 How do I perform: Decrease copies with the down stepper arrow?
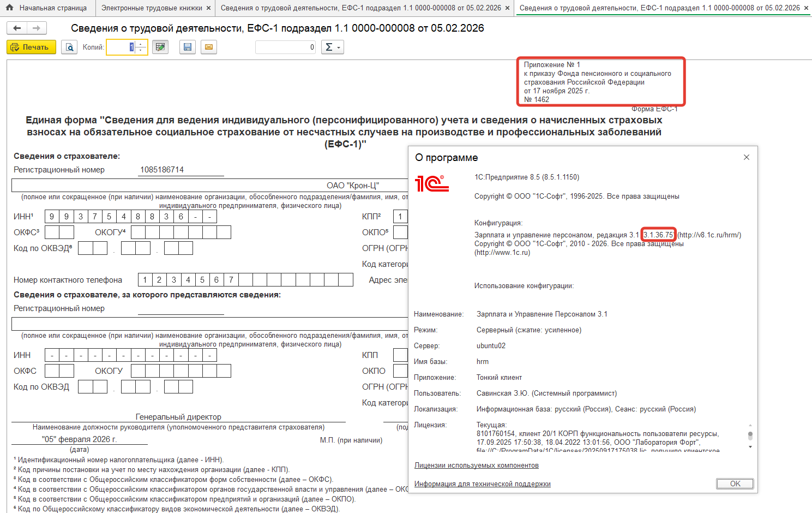click(x=141, y=51)
